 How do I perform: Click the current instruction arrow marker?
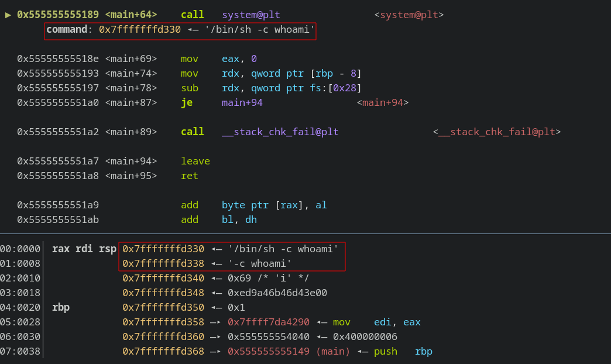point(8,15)
